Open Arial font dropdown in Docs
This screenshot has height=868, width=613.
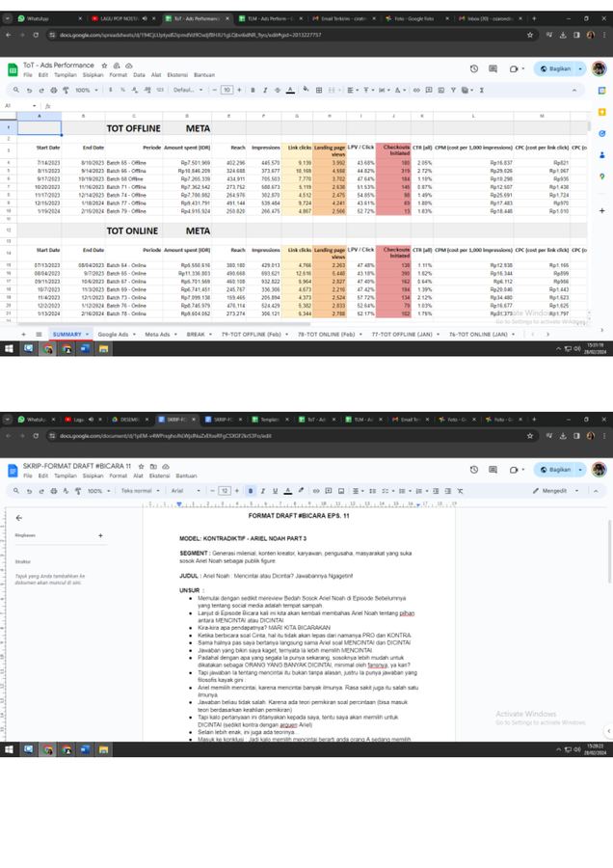pos(186,491)
